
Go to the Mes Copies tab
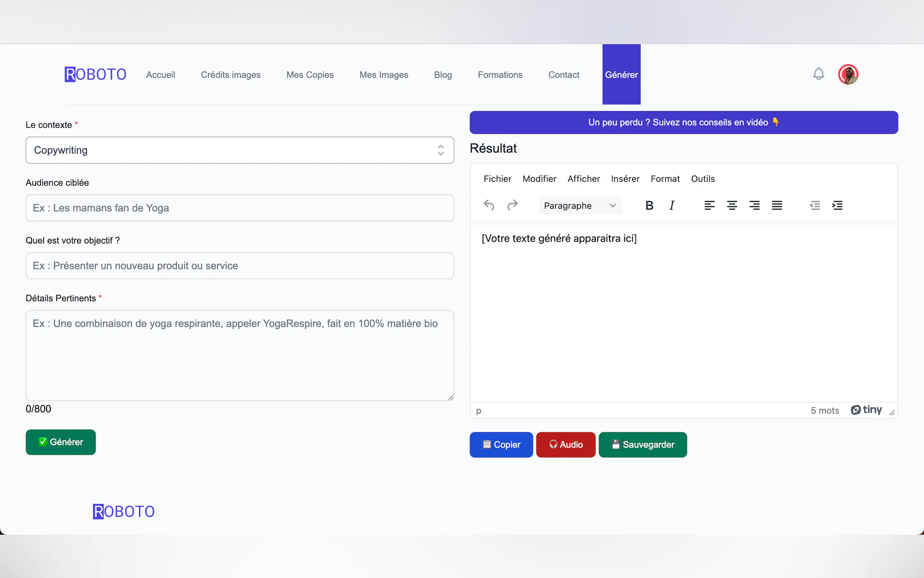310,75
